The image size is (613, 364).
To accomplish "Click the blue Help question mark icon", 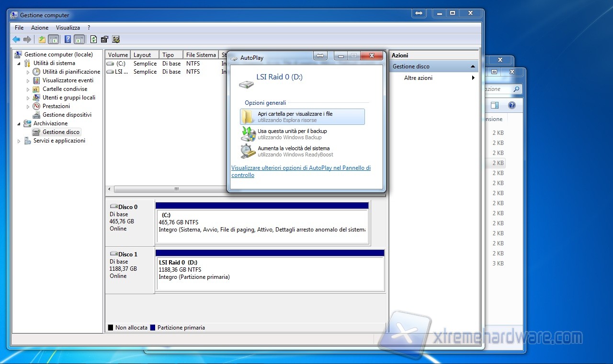I will point(68,40).
